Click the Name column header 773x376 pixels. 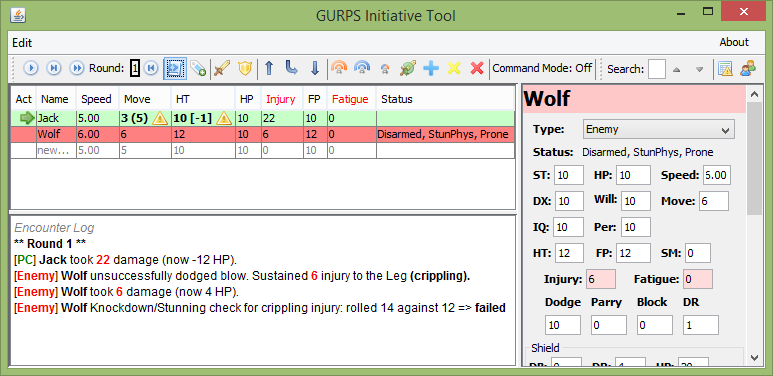[x=55, y=99]
